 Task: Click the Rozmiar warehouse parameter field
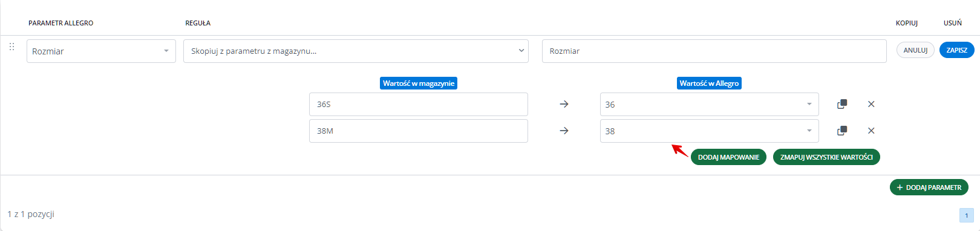pos(714,51)
